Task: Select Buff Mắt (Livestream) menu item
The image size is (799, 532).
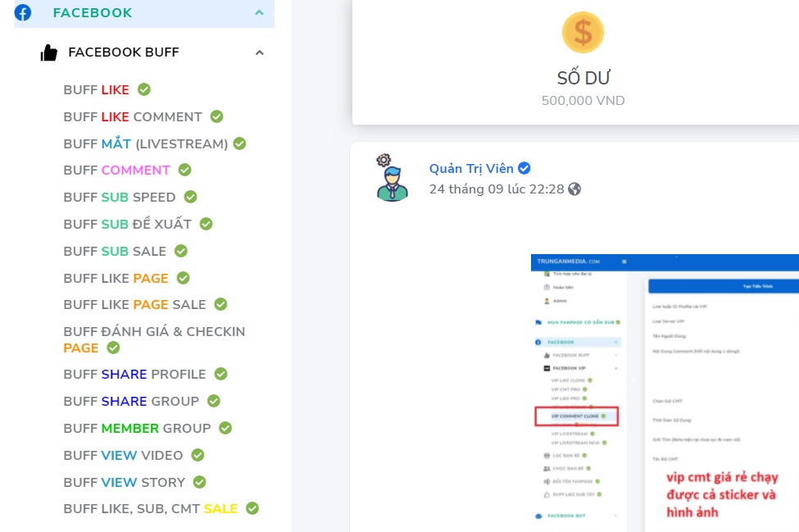Action: (145, 144)
